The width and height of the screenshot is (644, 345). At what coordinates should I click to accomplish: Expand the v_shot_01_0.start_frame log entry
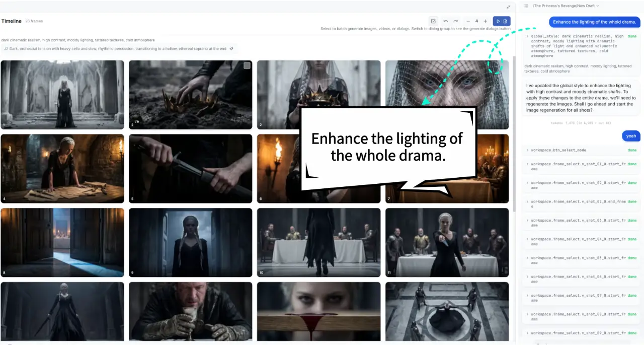[x=527, y=164]
